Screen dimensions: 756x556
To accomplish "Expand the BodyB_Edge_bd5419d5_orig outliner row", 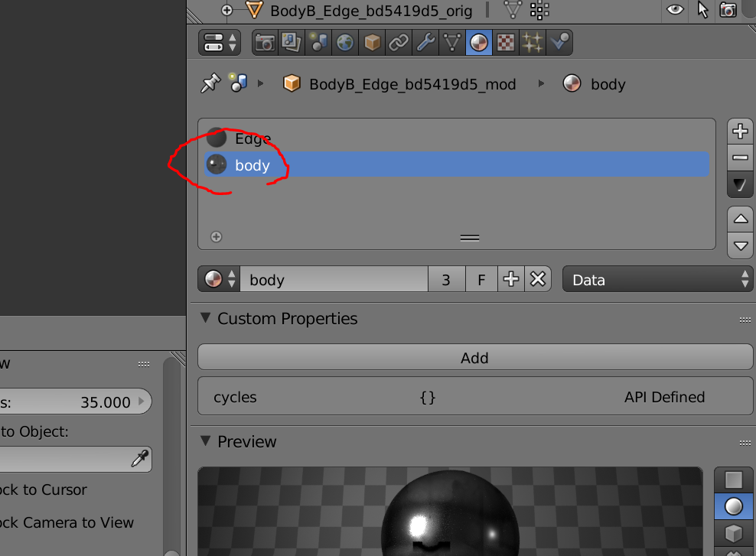I will (x=227, y=10).
